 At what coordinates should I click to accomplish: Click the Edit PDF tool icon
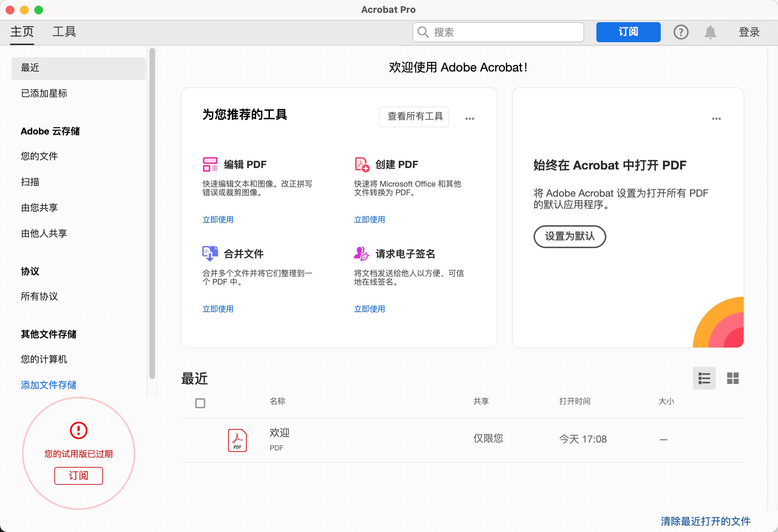coord(210,164)
